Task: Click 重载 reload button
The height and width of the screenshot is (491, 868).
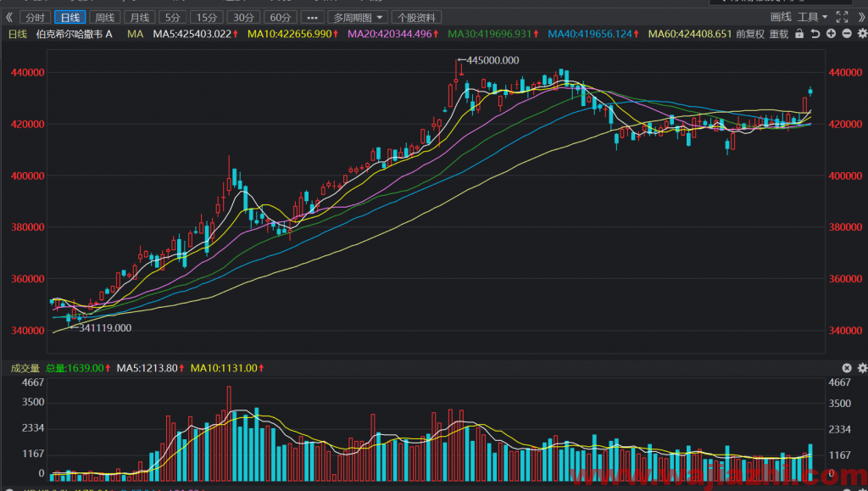Action: pyautogui.click(x=779, y=34)
